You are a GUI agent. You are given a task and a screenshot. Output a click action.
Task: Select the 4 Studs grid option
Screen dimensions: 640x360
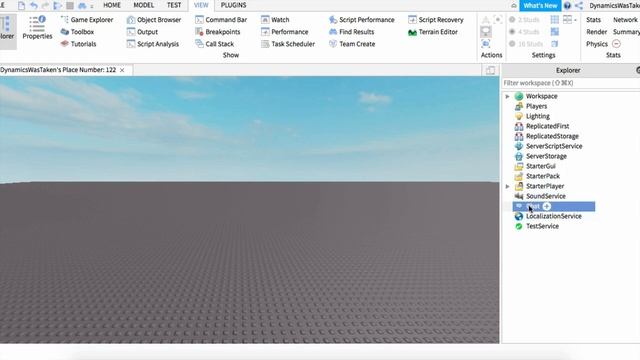(525, 32)
